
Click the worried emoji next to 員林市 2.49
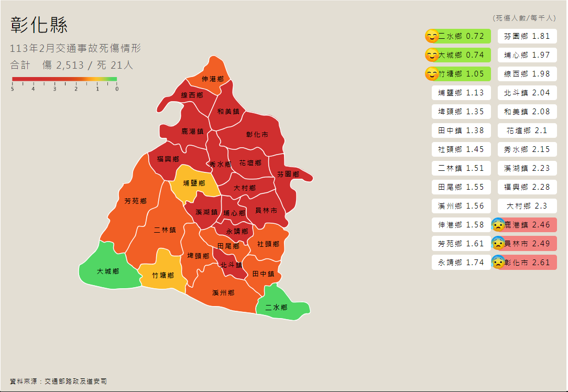[x=498, y=244]
